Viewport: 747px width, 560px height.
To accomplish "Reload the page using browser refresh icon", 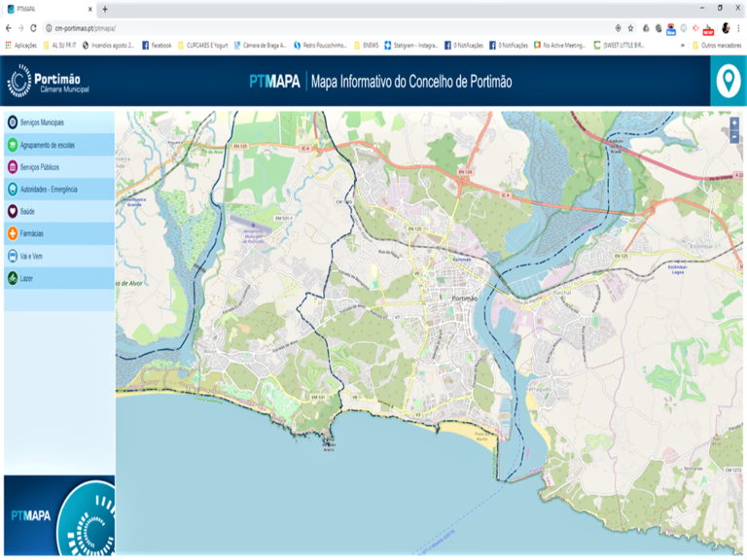I will pyautogui.click(x=33, y=28).
